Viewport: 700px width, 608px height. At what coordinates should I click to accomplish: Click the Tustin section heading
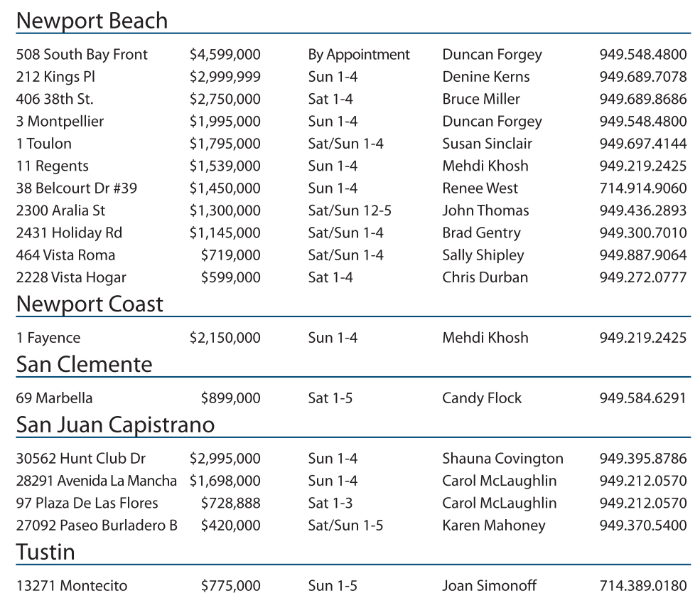click(45, 552)
